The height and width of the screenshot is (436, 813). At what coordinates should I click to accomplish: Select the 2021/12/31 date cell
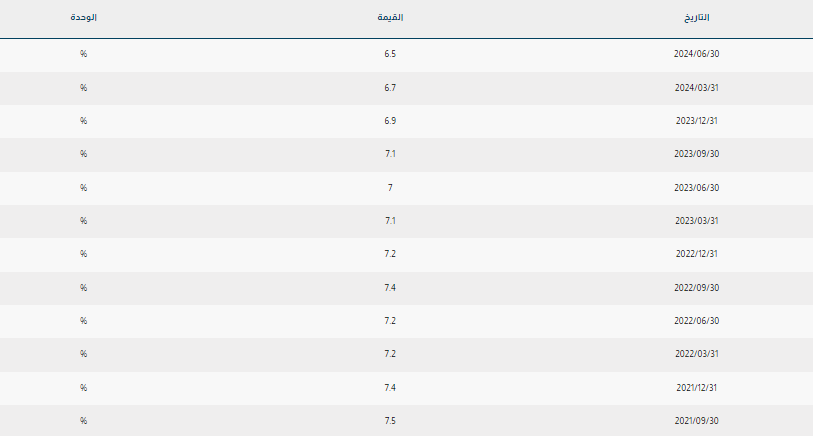(697, 388)
